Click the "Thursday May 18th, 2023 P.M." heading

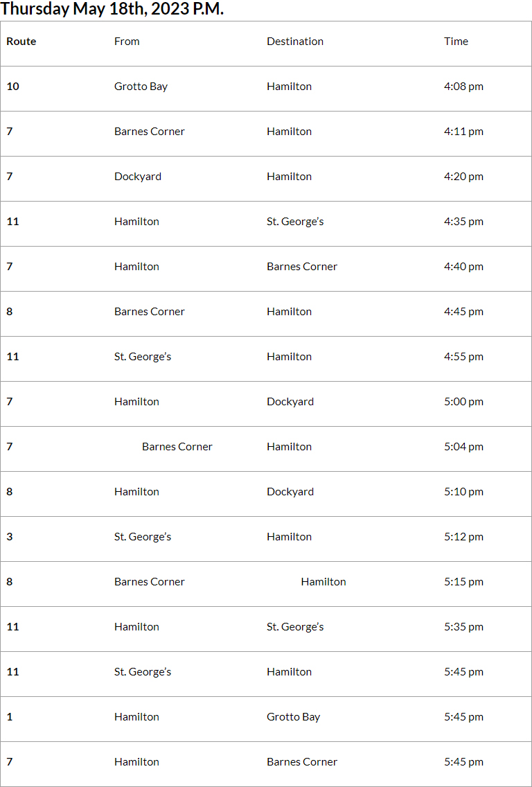112,9
